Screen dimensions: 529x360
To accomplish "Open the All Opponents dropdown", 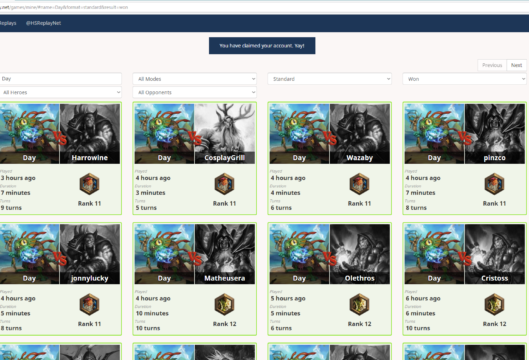I will [195, 92].
